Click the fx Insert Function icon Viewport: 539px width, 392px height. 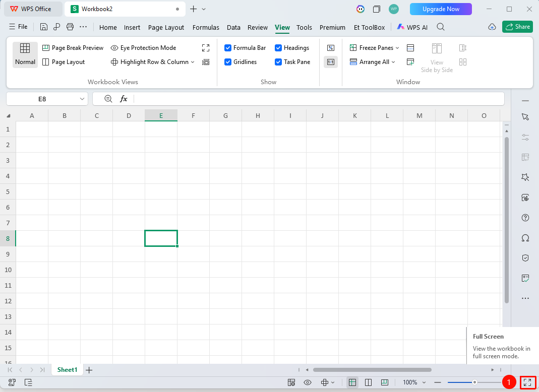[x=124, y=99]
